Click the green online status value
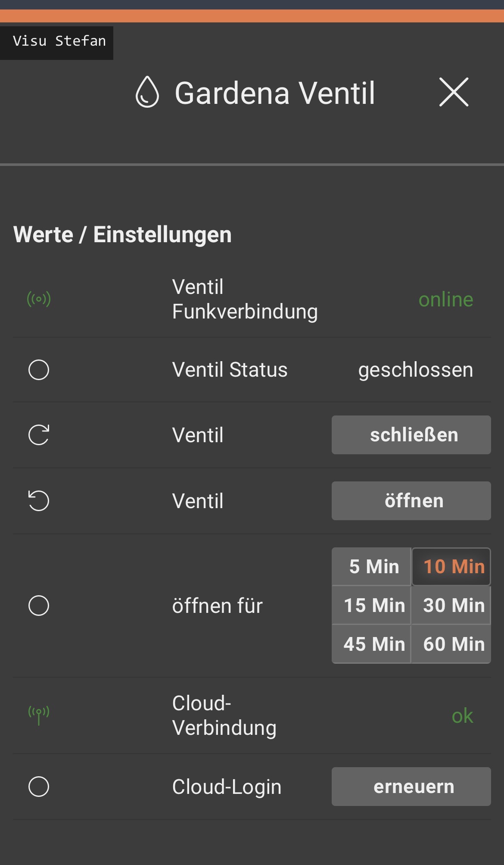 pos(446,299)
